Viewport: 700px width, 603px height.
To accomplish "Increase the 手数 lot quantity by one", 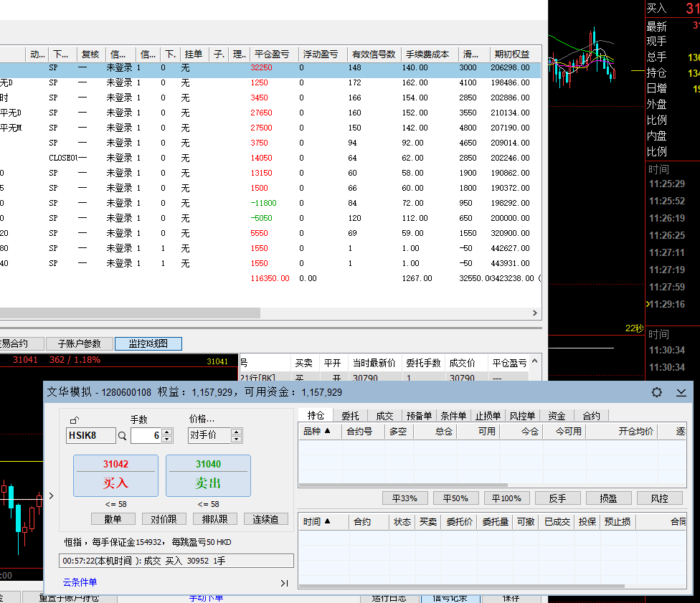I will point(167,432).
